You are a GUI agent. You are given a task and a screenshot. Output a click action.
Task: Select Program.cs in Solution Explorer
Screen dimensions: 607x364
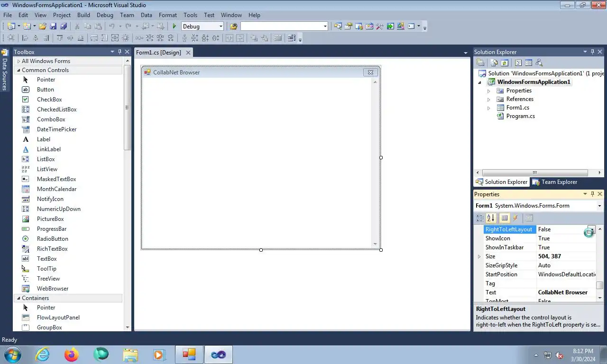point(520,116)
